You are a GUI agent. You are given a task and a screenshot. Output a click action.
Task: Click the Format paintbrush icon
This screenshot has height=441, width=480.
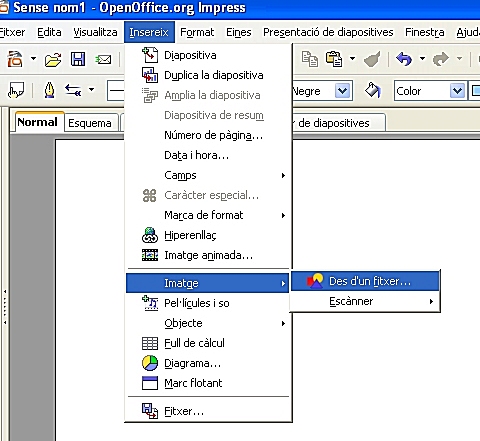point(372,59)
